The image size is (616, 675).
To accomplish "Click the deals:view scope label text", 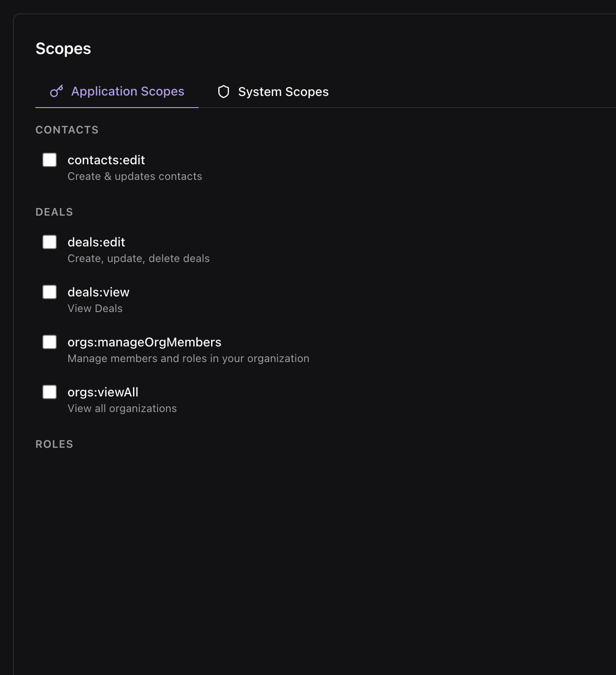I will tap(98, 292).
